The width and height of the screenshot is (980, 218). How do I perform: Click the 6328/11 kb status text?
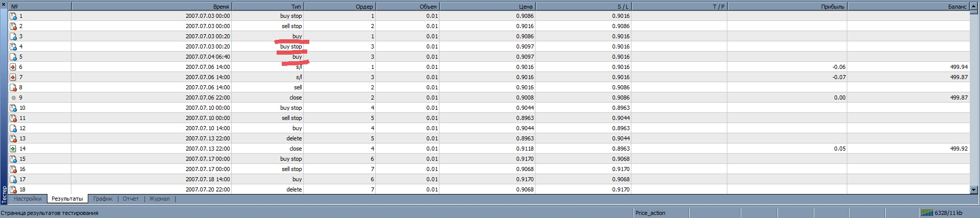pos(948,213)
